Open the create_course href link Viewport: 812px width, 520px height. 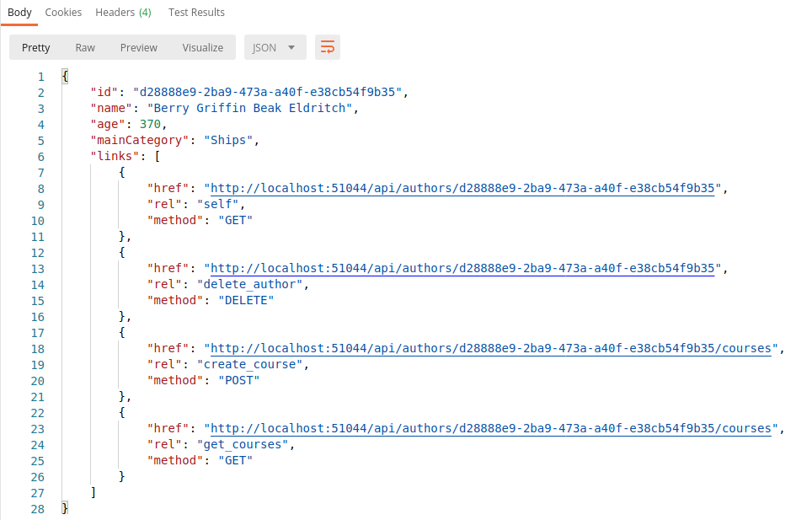click(x=491, y=349)
